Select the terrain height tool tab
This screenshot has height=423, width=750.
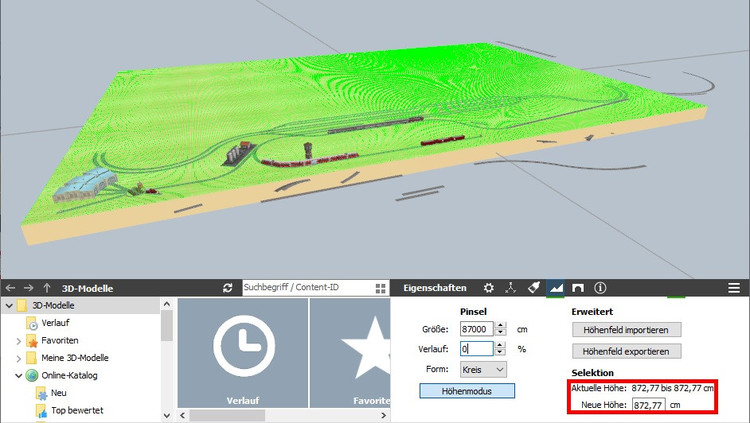556,287
